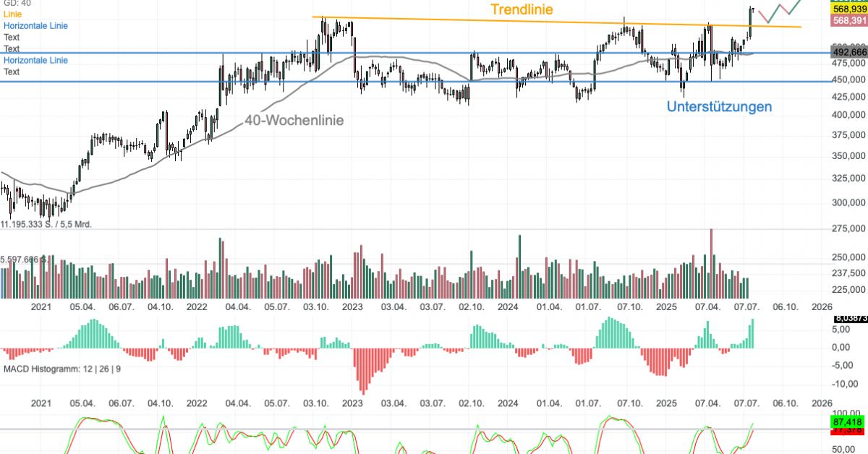Click the tallest volume bar in 2025
Image resolution: width=868 pixels, height=454 pixels.
[x=711, y=263]
